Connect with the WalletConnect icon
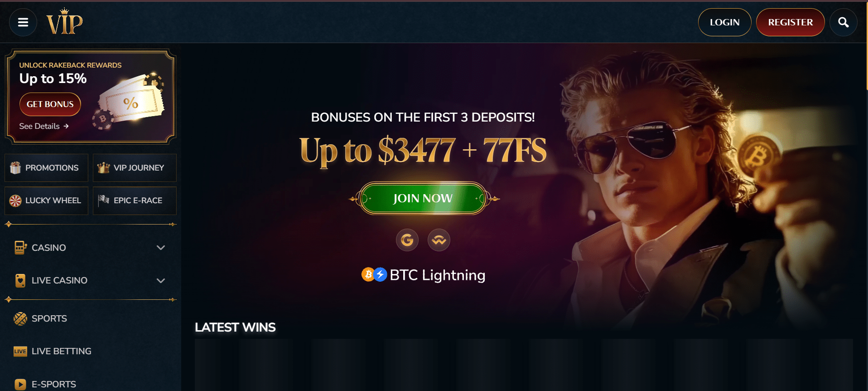 click(439, 239)
